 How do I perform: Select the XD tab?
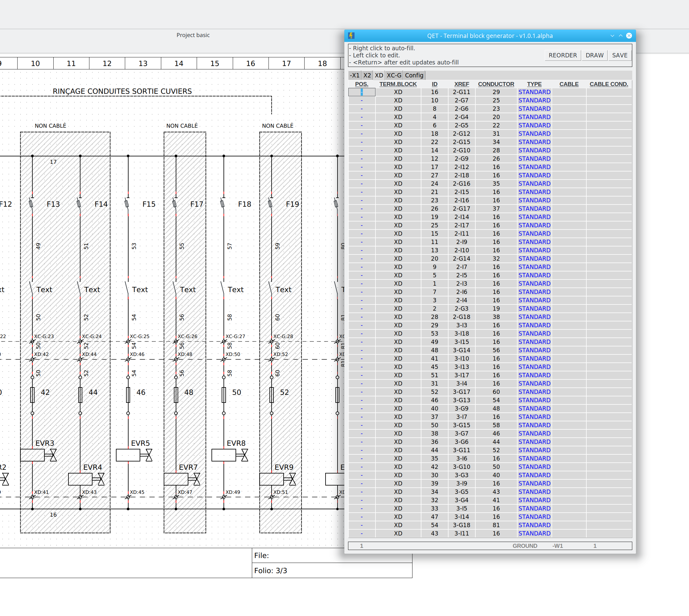point(379,75)
